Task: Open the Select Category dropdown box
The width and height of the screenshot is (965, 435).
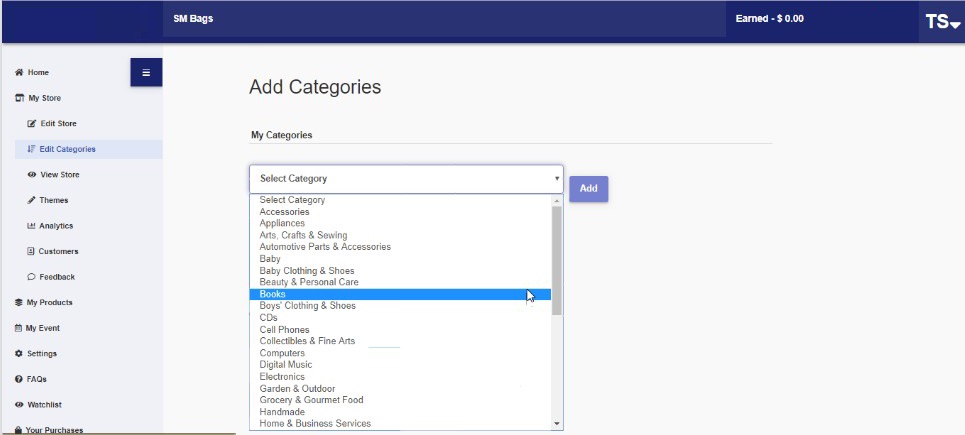Action: (406, 178)
